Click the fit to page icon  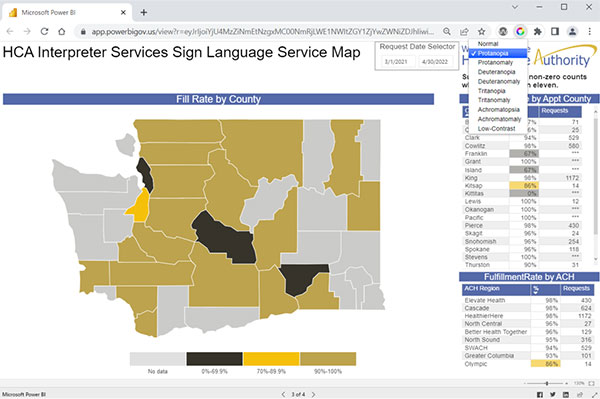point(592,383)
